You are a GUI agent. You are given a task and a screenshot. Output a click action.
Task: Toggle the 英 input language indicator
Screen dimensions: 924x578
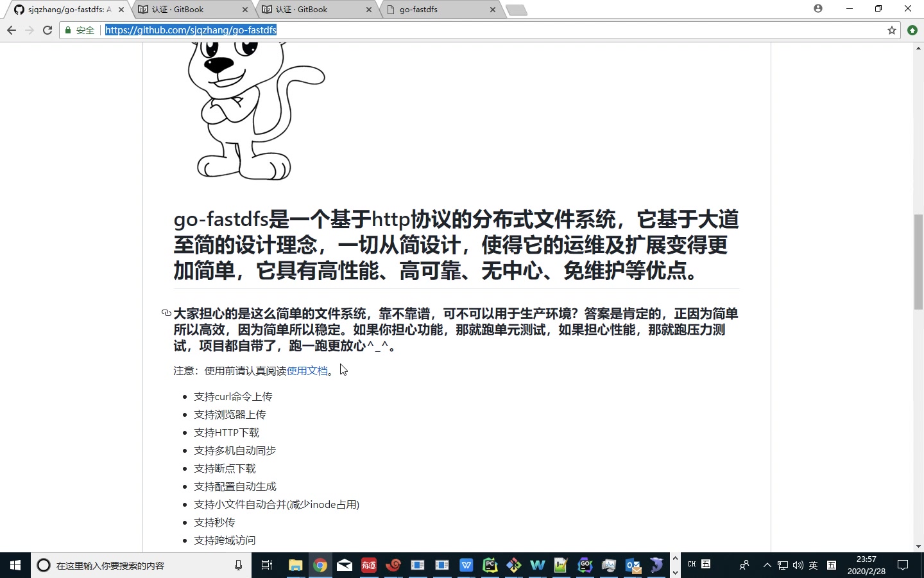813,565
